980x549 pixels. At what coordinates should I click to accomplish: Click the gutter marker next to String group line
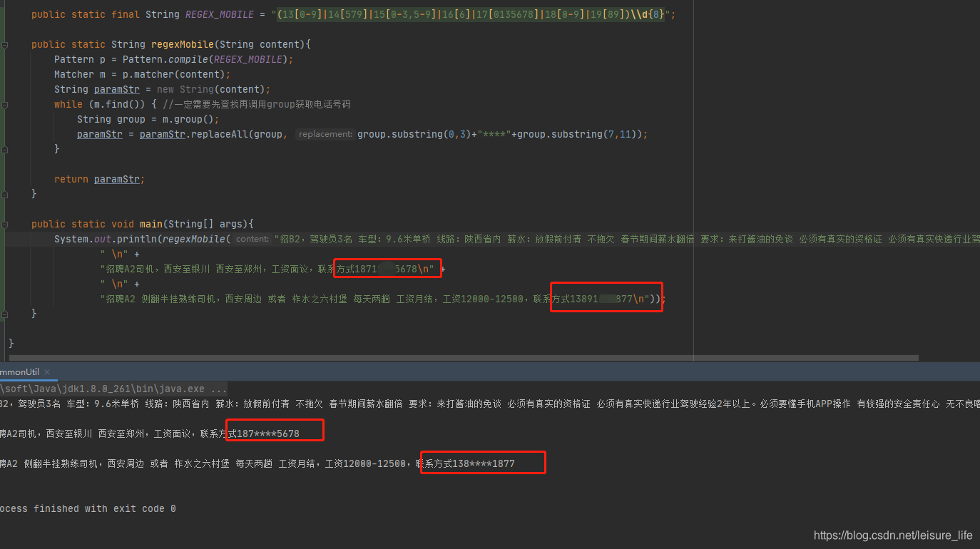pyautogui.click(x=5, y=118)
